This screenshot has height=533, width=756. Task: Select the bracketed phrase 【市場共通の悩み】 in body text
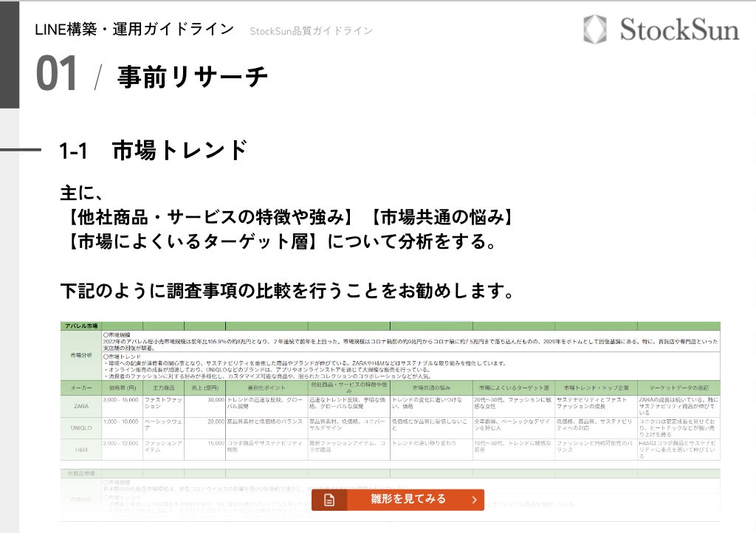442,217
